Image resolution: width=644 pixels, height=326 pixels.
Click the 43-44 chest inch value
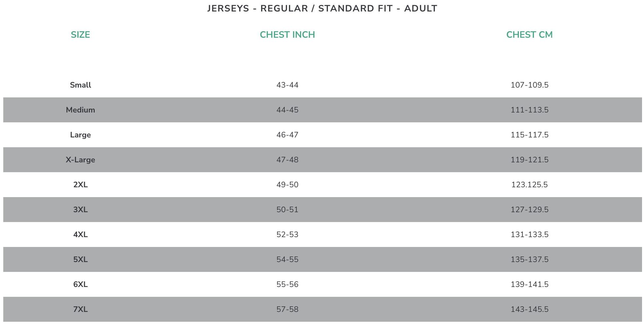[288, 85]
